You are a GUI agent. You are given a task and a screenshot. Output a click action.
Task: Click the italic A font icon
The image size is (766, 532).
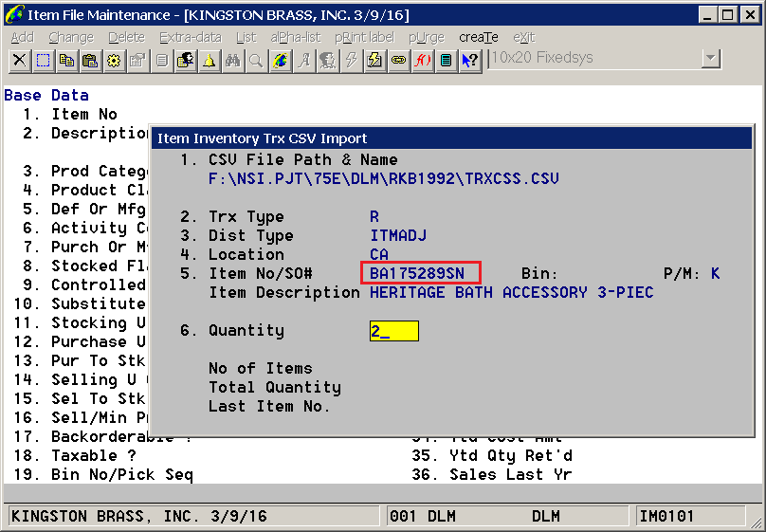[x=304, y=61]
